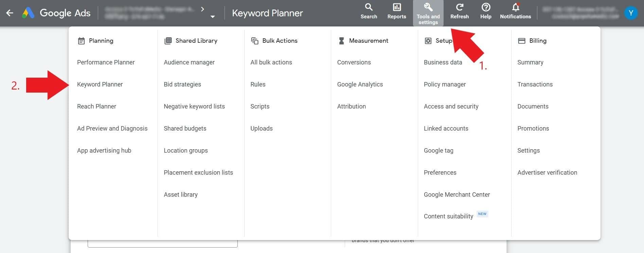Click the back arrow icon

(10, 13)
